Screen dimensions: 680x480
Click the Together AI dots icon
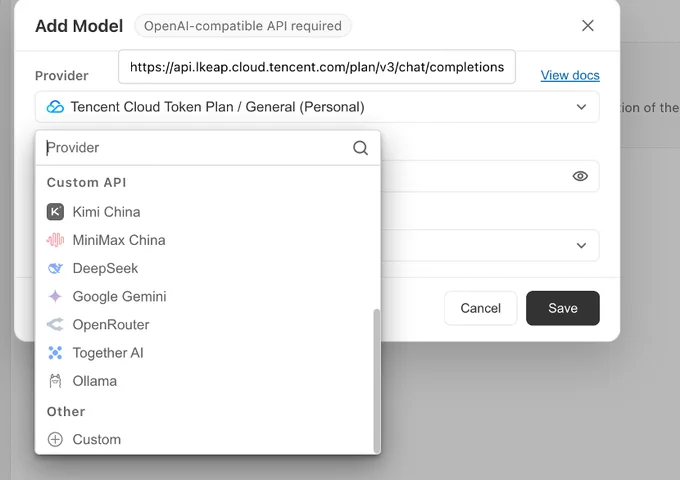coord(55,353)
